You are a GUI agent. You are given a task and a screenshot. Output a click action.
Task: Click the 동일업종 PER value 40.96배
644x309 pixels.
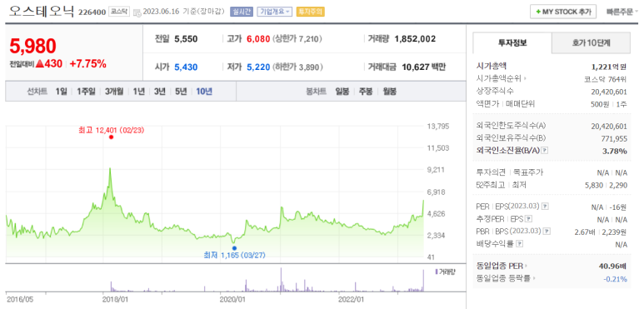click(613, 267)
